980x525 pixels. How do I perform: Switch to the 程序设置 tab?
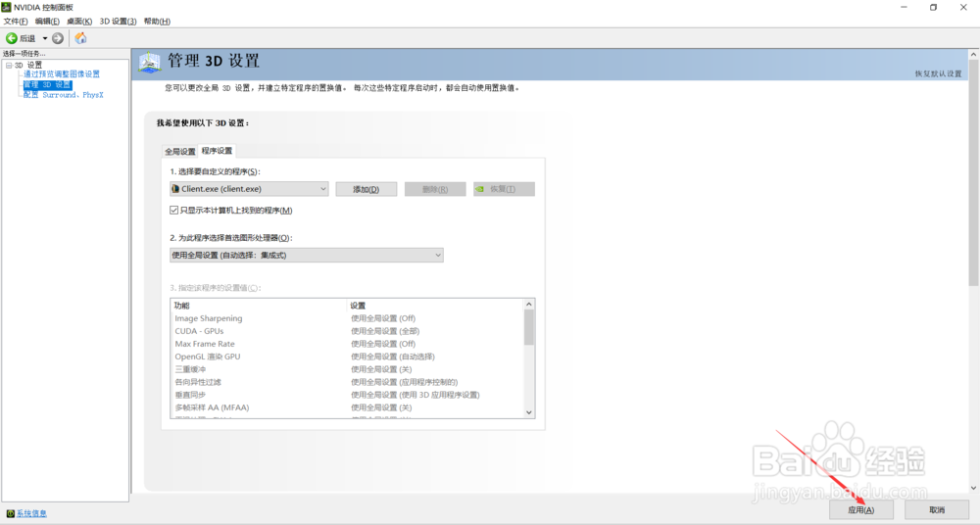point(217,151)
